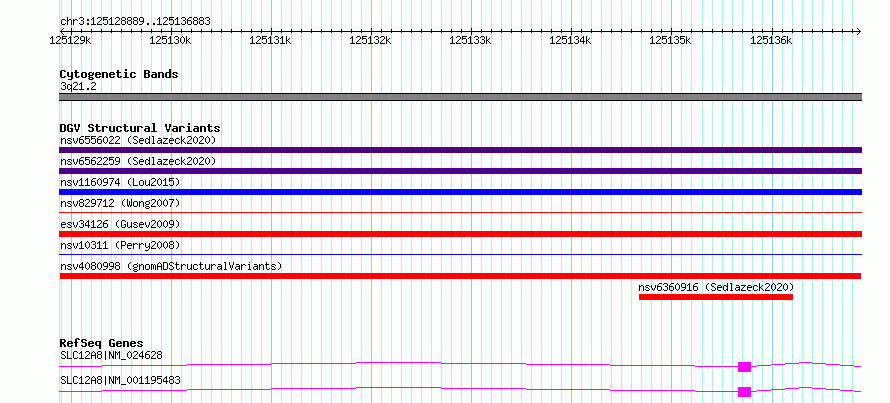Select the purple bar under nsv6562259

[460, 171]
